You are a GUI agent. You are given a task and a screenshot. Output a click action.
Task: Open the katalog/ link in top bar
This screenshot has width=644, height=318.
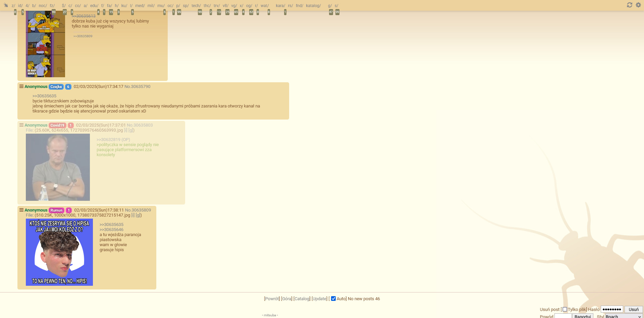tap(313, 6)
